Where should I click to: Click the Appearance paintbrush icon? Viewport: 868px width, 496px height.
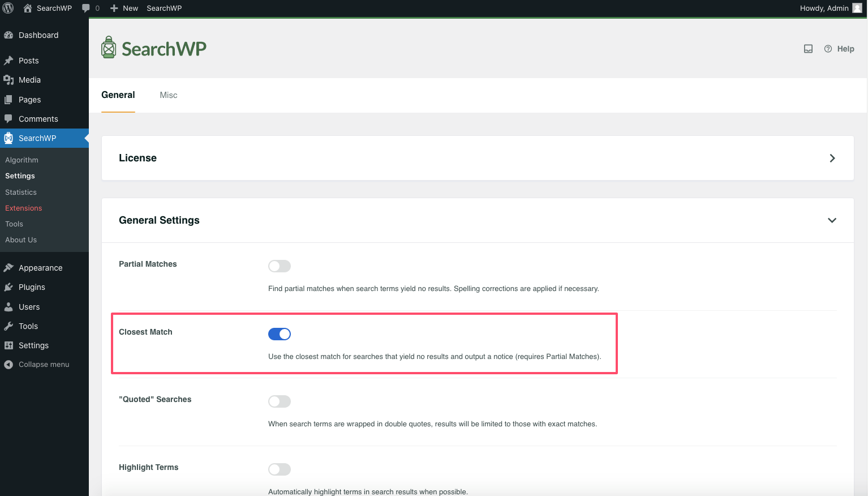click(10, 267)
